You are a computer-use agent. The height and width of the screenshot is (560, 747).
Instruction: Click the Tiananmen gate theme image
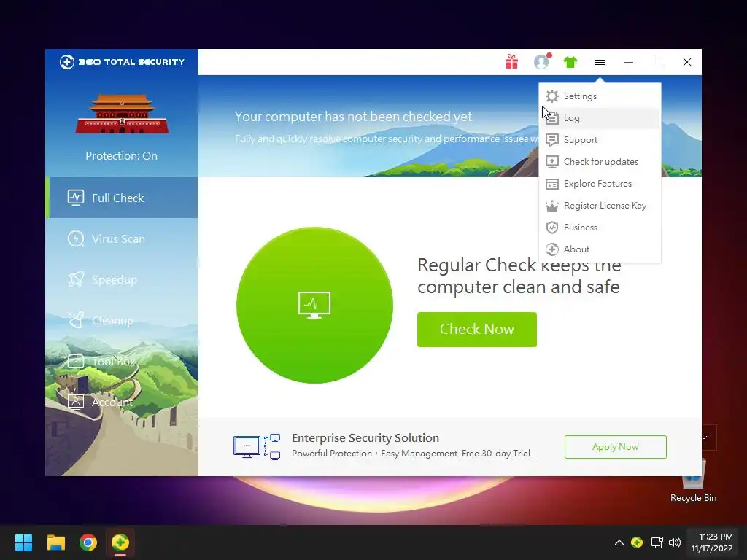click(x=122, y=113)
